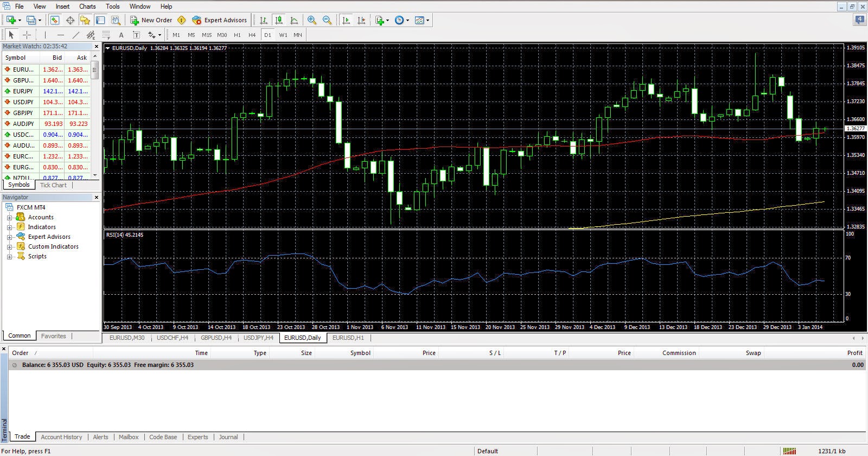
Task: Close the Market Watch panel
Action: click(x=97, y=46)
